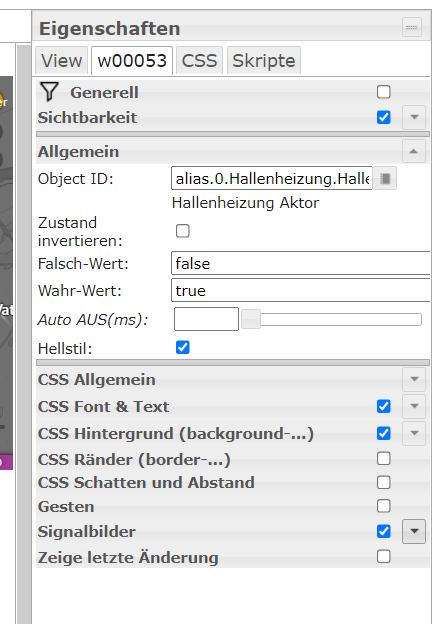This screenshot has width=432, height=624.
Task: Click the Wahr-Wert input field
Action: (x=301, y=290)
